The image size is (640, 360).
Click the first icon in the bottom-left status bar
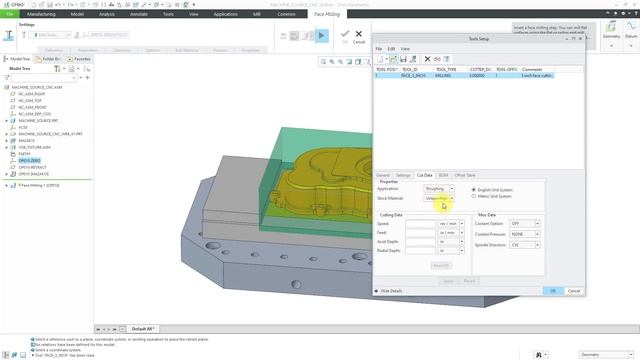[6, 355]
